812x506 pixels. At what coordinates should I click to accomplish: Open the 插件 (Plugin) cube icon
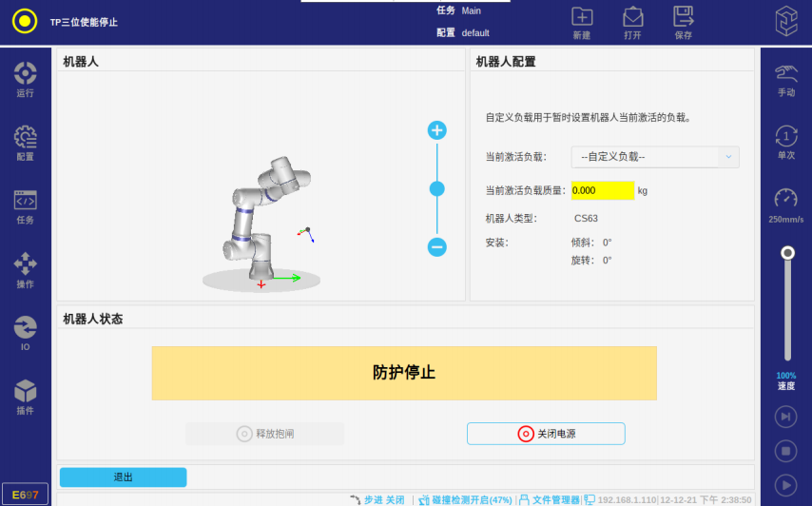click(26, 396)
